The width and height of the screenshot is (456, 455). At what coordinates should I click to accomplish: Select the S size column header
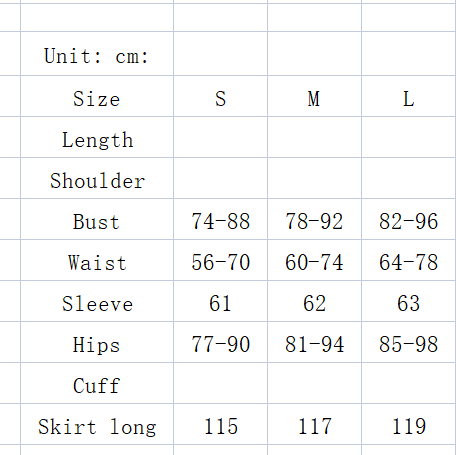tap(220, 96)
